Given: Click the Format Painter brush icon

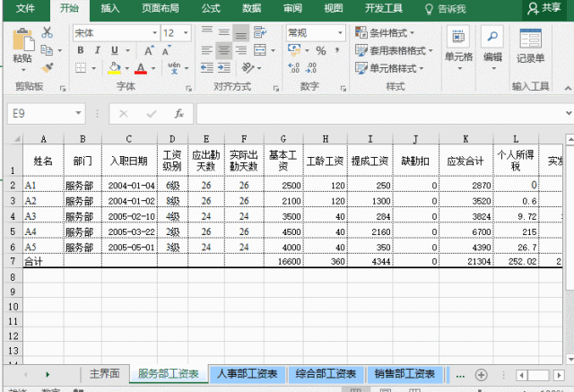Looking at the screenshot, I should [x=48, y=67].
